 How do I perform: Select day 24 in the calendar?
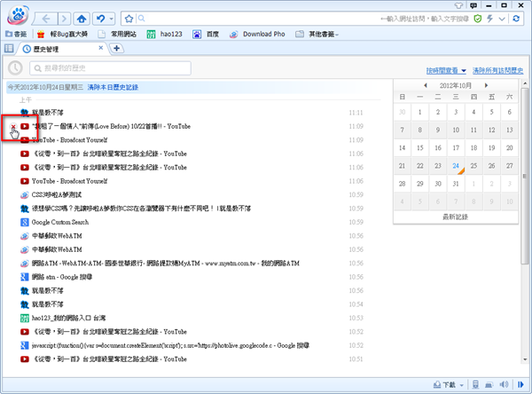(456, 166)
